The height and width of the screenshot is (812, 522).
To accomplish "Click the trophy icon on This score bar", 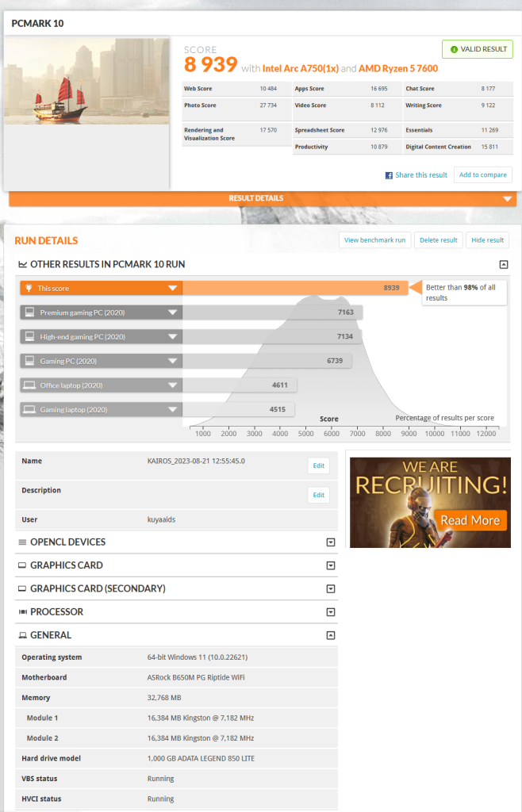I will point(29,289).
